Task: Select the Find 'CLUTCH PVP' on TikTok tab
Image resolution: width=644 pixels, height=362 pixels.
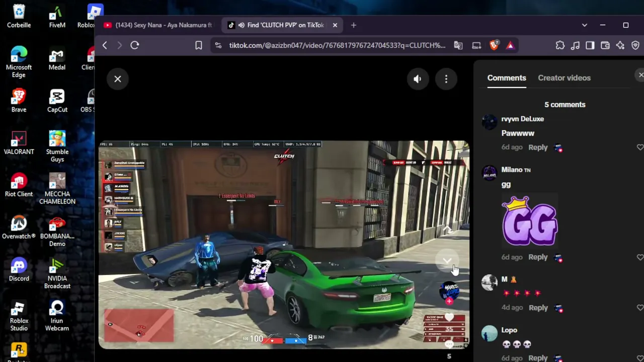Action: (x=282, y=25)
